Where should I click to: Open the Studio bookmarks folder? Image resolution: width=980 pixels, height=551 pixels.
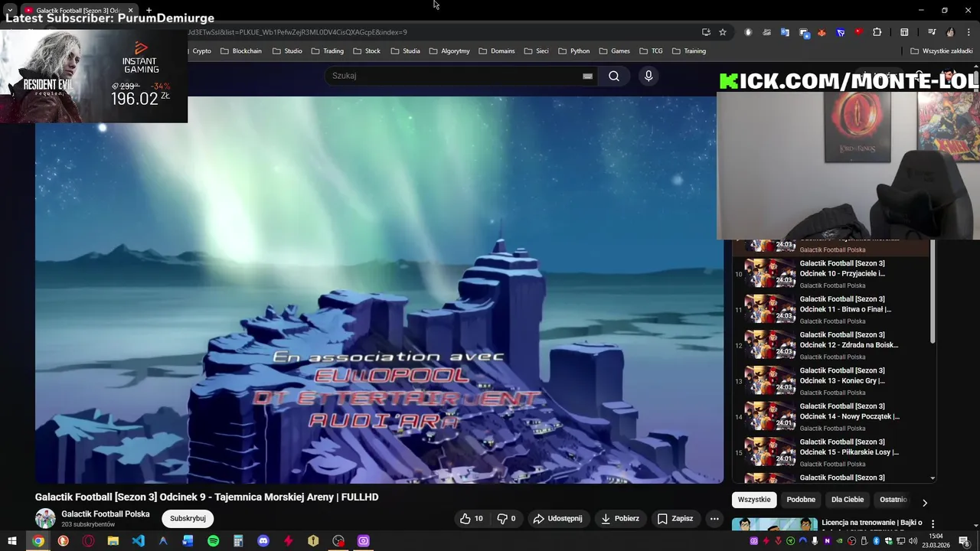coord(287,51)
